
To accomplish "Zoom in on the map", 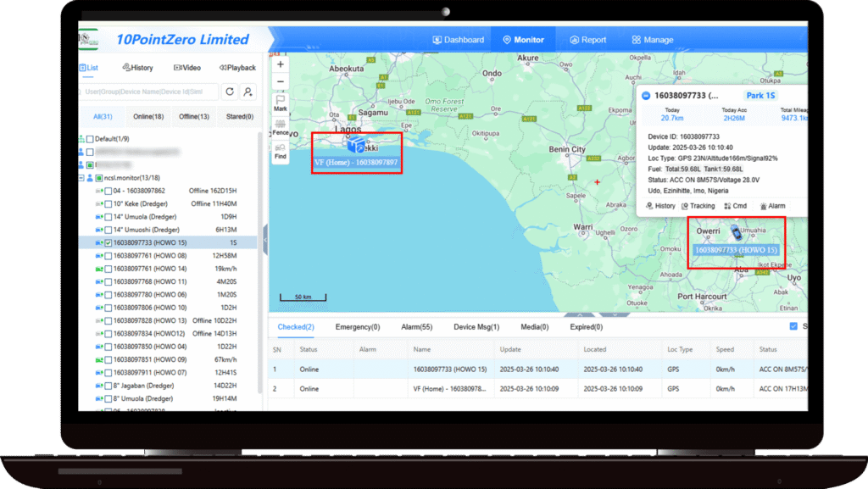I will 281,64.
